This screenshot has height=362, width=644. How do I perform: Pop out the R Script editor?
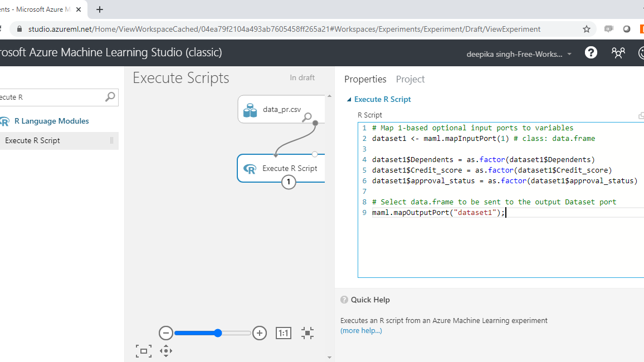641,116
